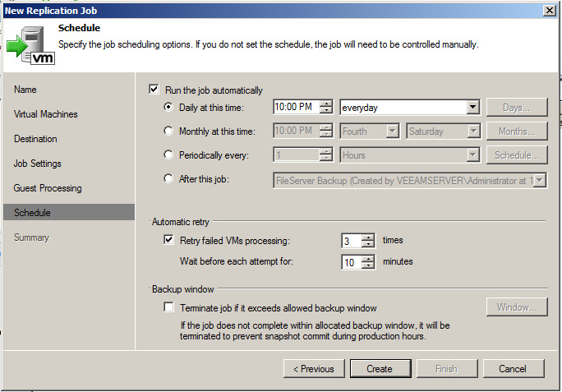Go back with the Previous button
This screenshot has height=392, width=562.
click(x=314, y=369)
